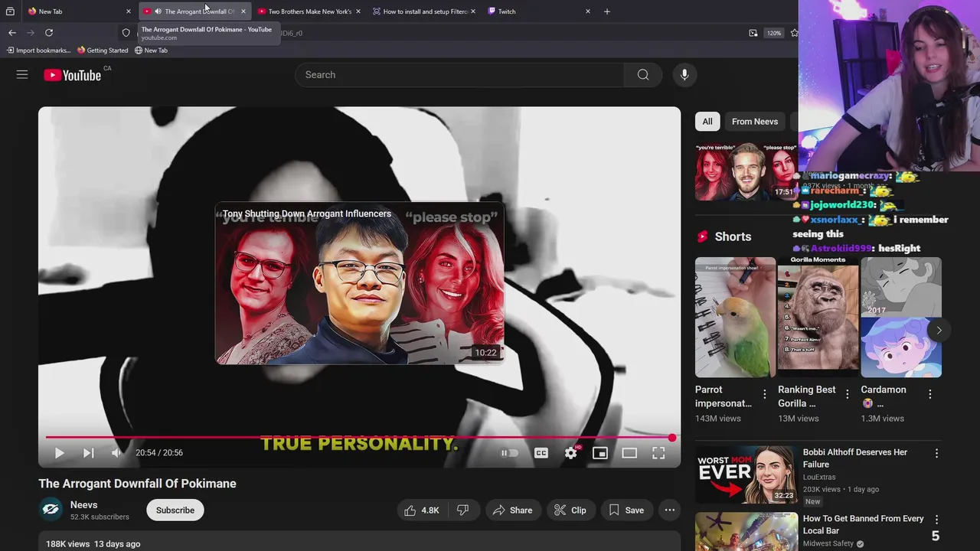
Task: Like the video with 4.8K likes
Action: [x=421, y=510]
